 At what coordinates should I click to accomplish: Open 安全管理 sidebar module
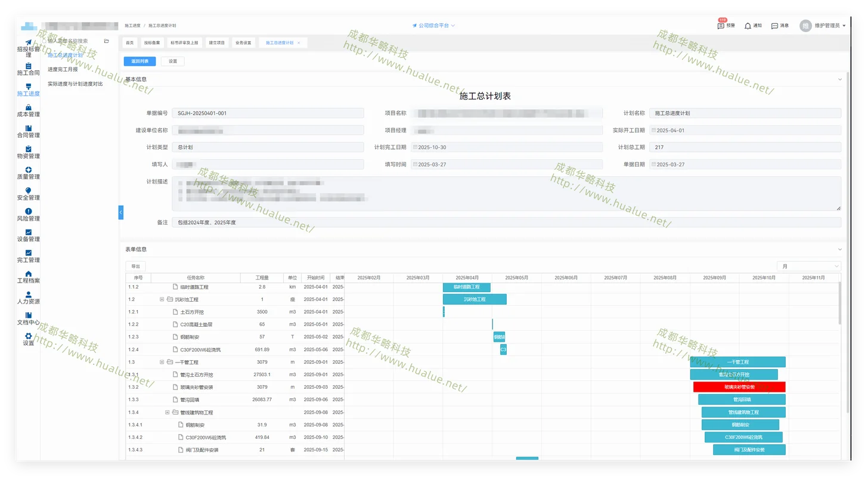28,194
